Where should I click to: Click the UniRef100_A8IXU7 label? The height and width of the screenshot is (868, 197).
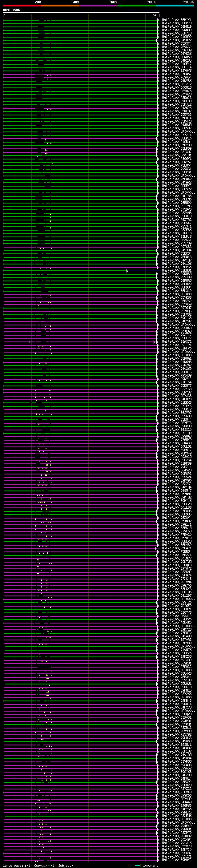click(x=176, y=152)
